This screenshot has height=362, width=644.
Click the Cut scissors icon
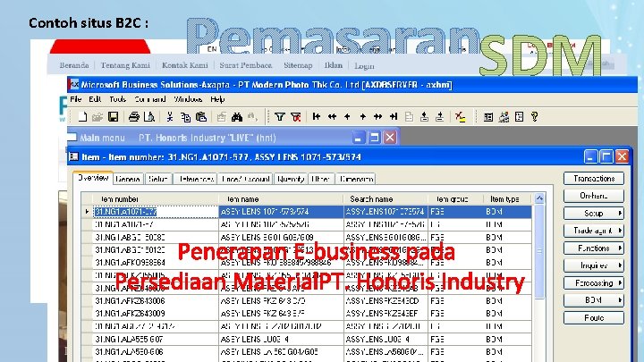170,117
